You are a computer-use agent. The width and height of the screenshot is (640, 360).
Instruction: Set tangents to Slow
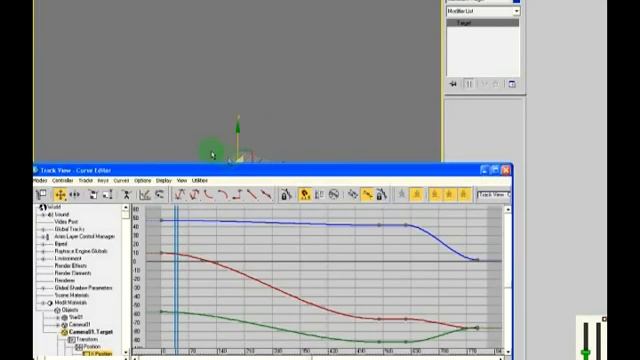[x=223, y=195]
